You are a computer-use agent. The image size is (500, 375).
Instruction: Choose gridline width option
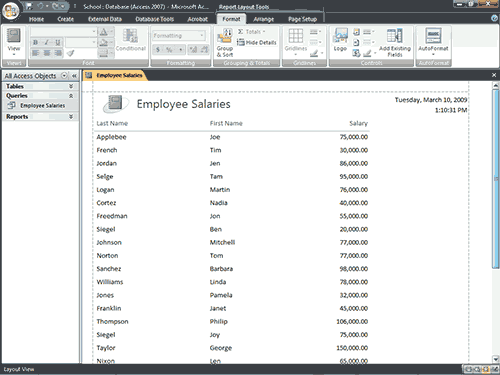click(315, 32)
